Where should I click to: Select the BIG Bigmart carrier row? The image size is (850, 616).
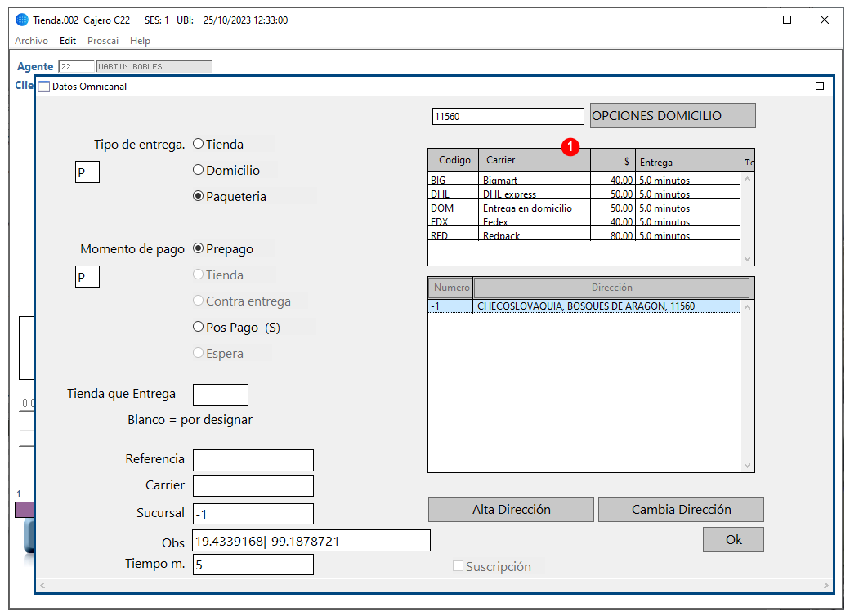584,180
